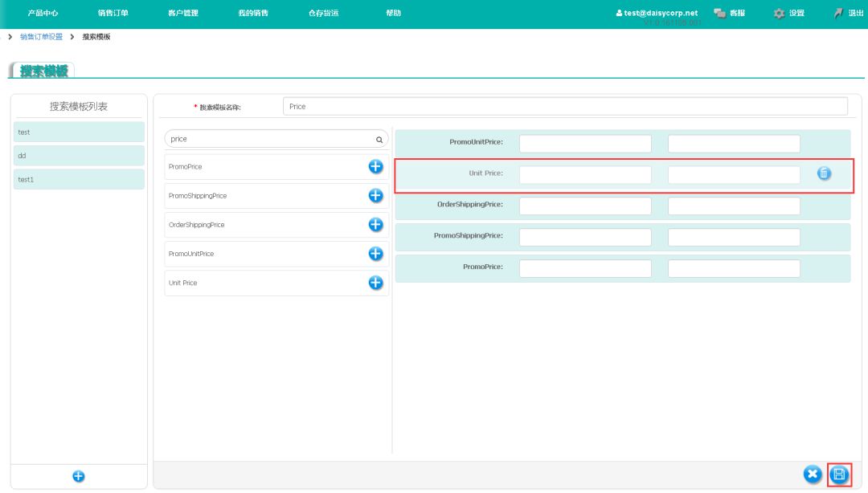Viewport: 868px width, 493px height.
Task: Add the OrderShippingPrice field with plus icon
Action: 375,225
